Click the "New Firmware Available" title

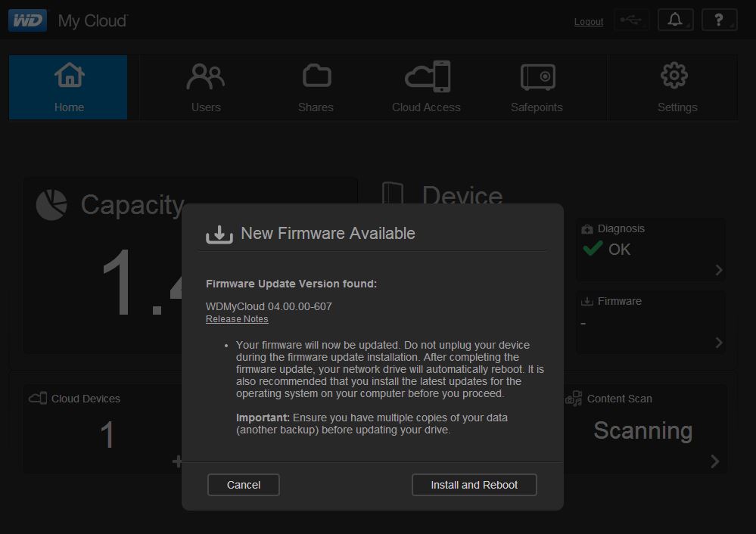(x=328, y=233)
